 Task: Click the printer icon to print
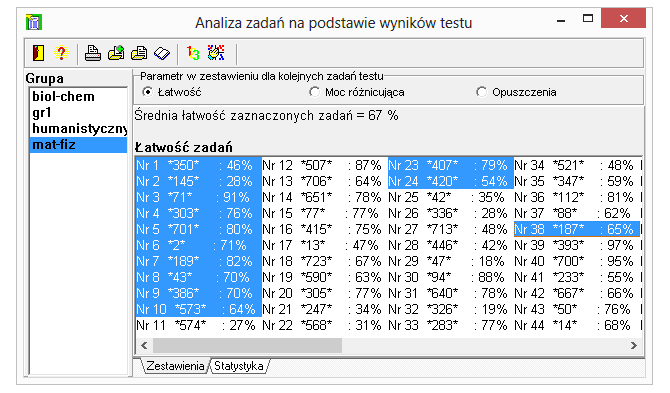pyautogui.click(x=92, y=53)
